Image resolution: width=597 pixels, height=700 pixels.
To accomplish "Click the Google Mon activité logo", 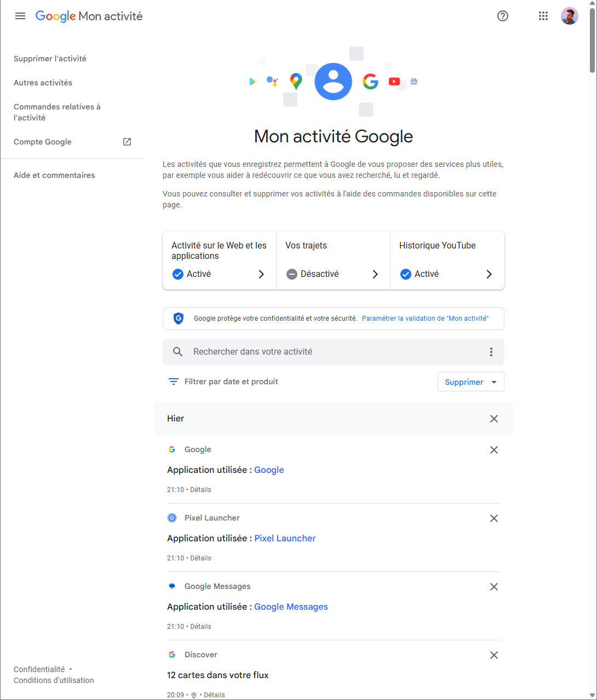I will 89,16.
